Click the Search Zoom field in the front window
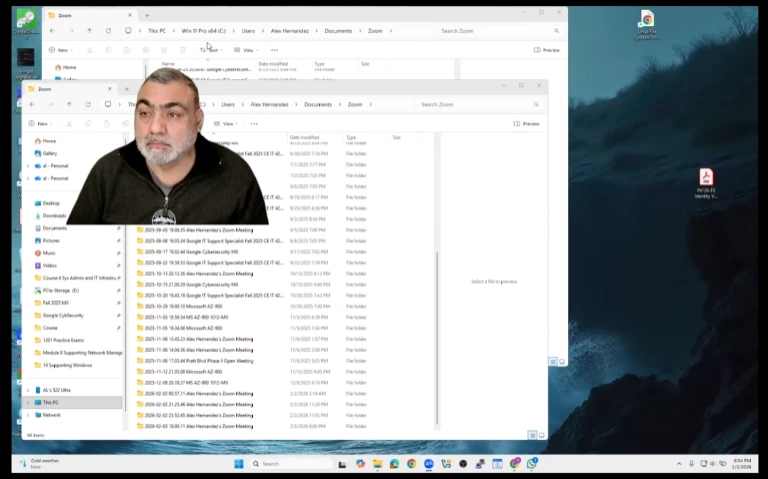The height and width of the screenshot is (479, 768). point(480,104)
